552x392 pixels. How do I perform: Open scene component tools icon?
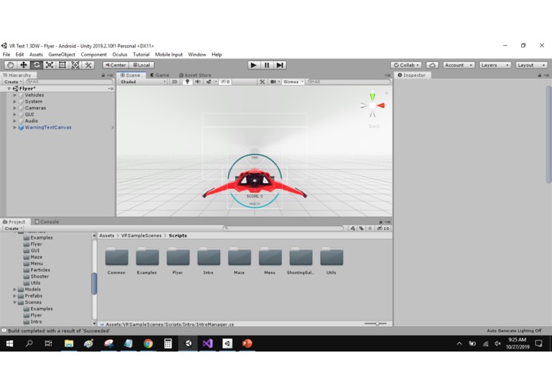[262, 82]
